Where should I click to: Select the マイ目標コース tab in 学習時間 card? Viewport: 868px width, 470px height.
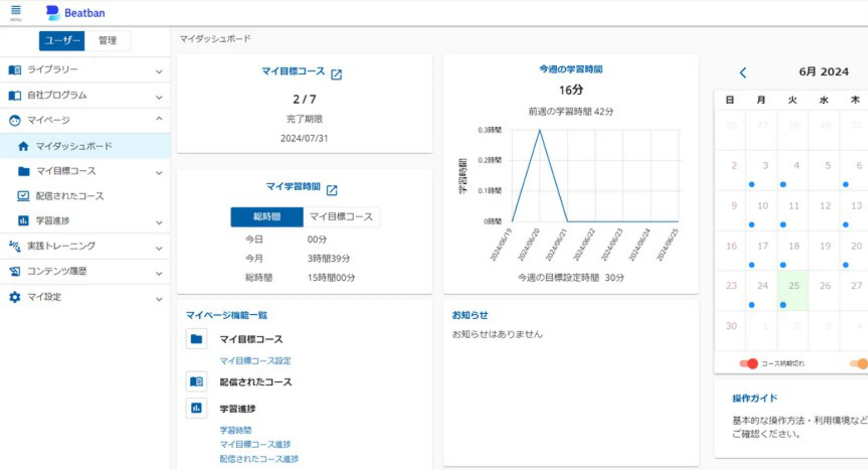click(341, 217)
